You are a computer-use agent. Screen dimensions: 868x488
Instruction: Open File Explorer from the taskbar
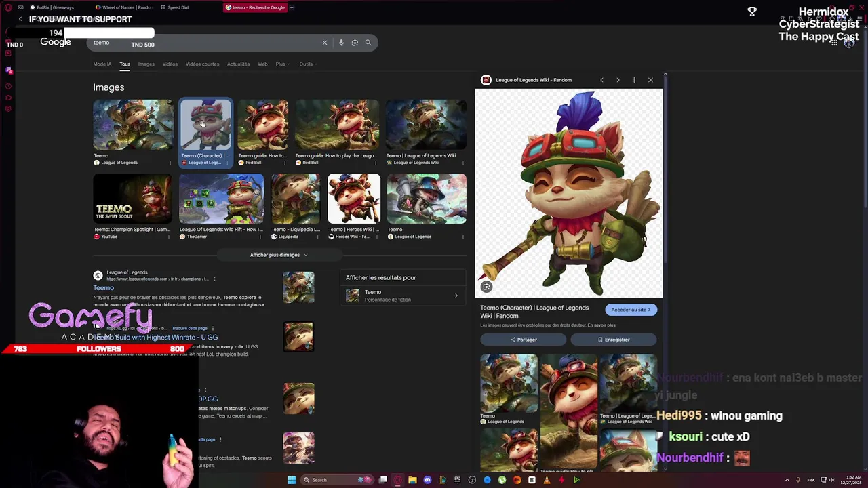point(412,480)
